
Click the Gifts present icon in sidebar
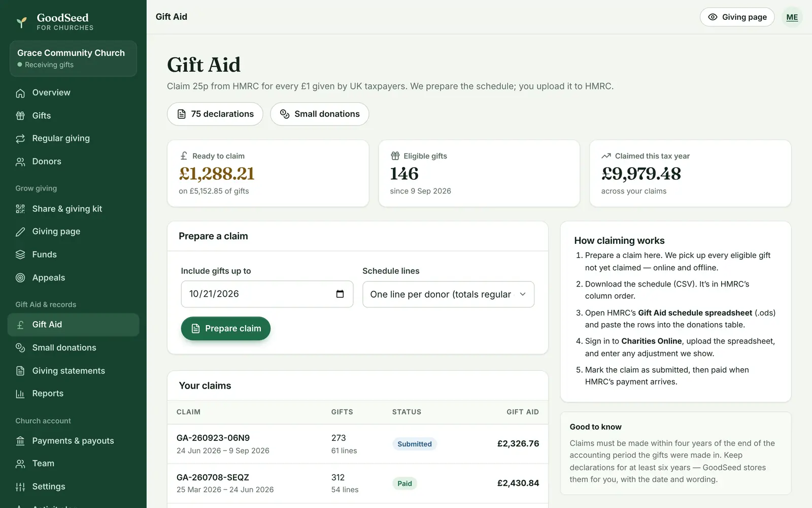point(20,116)
